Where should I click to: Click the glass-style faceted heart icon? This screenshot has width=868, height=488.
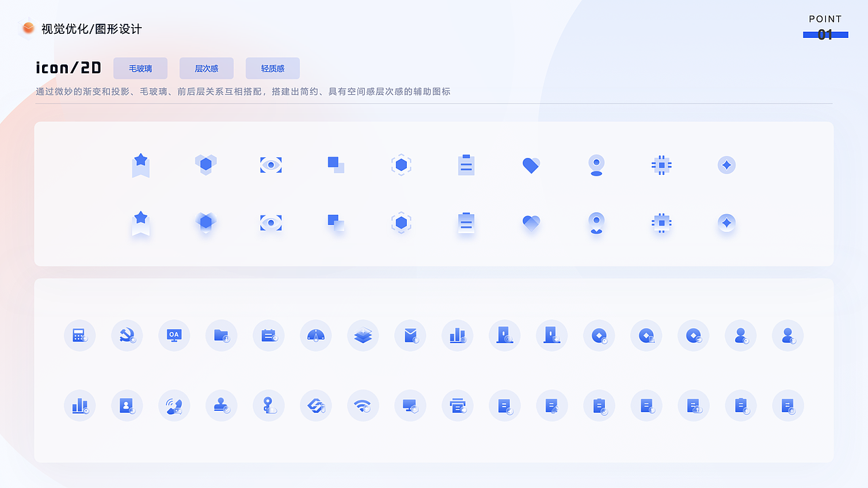click(x=531, y=223)
